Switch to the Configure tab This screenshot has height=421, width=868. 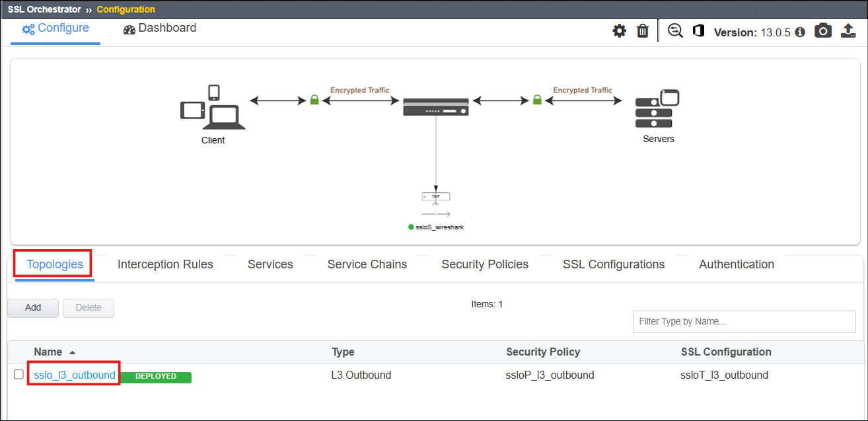tap(55, 28)
